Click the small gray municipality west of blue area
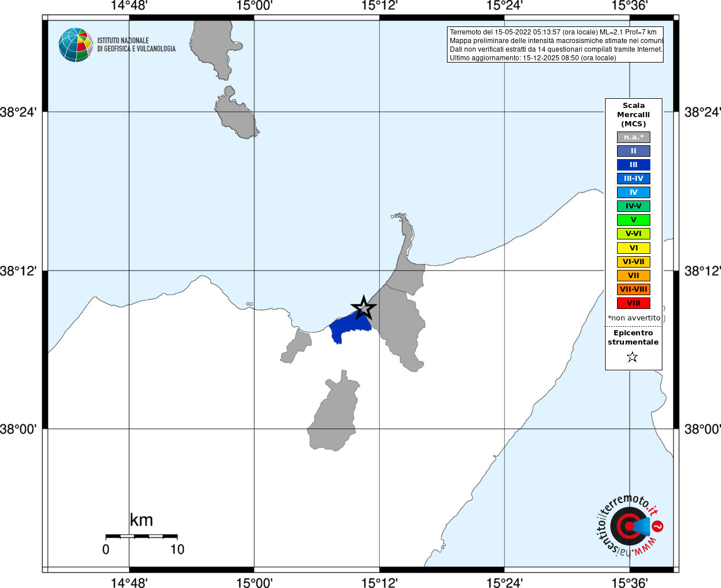This screenshot has height=588, width=721. 297,346
